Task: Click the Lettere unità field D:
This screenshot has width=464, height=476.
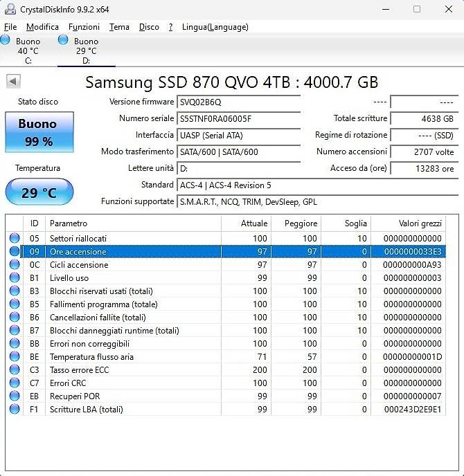Action: (x=238, y=169)
